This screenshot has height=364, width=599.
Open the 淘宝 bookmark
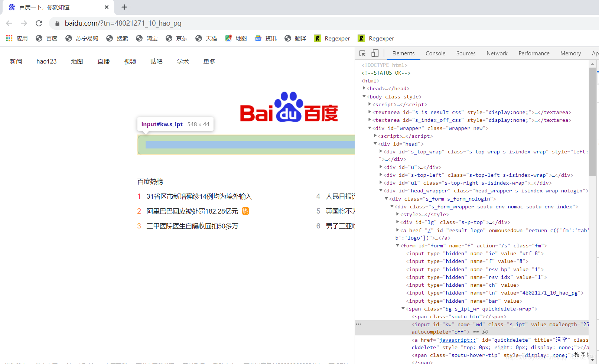tap(147, 38)
